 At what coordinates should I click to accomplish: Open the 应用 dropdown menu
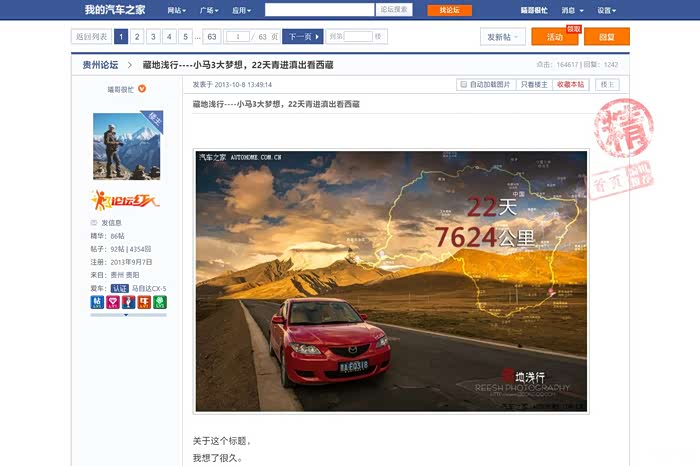tap(242, 10)
